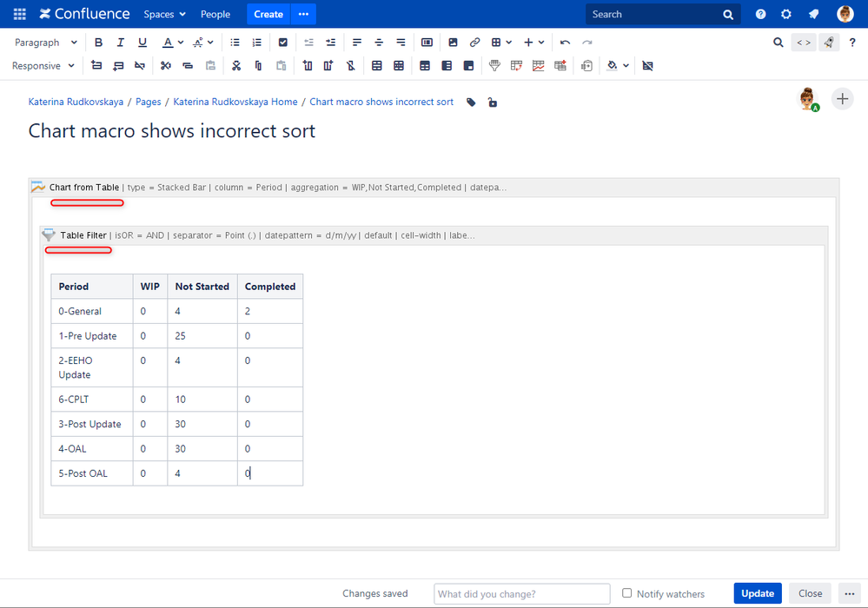Insert a link

(x=474, y=43)
